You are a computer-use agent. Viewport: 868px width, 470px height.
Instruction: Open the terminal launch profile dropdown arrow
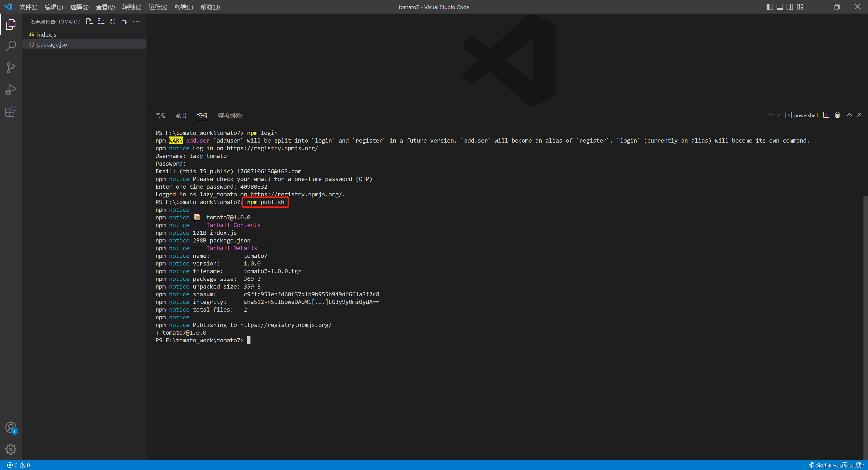pyautogui.click(x=778, y=115)
